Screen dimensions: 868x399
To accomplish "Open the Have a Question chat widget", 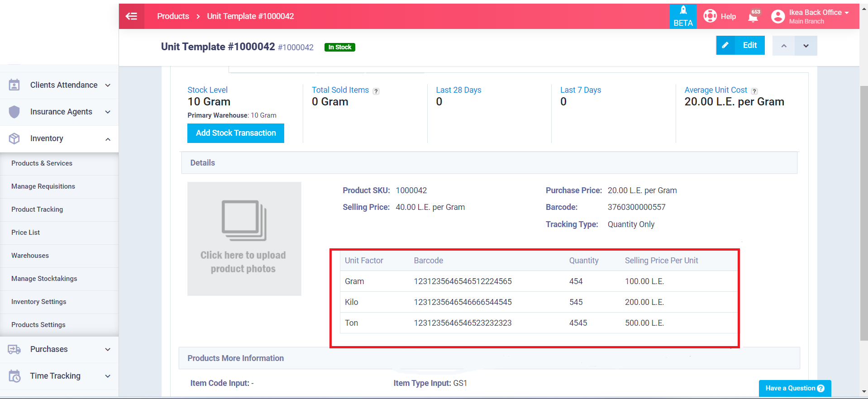I will tap(795, 388).
